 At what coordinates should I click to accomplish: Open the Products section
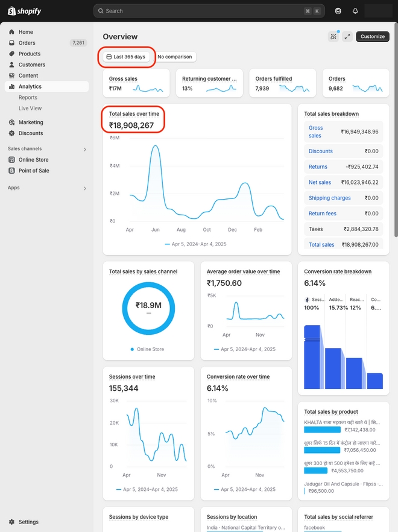click(x=29, y=54)
